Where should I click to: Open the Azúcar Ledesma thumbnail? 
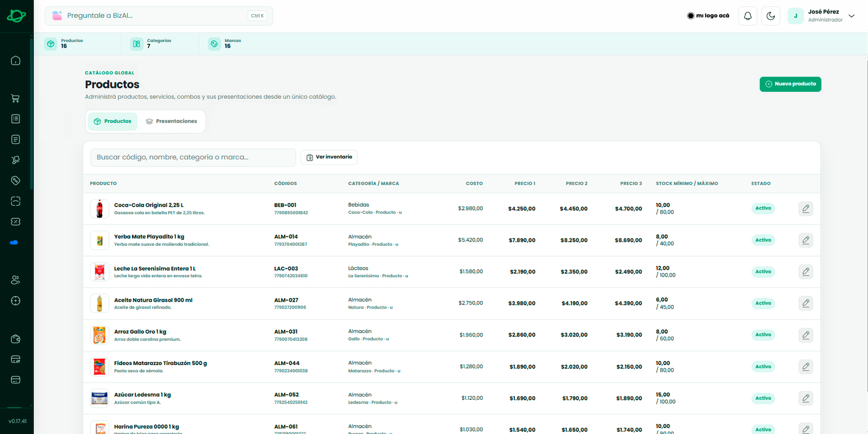(x=99, y=398)
